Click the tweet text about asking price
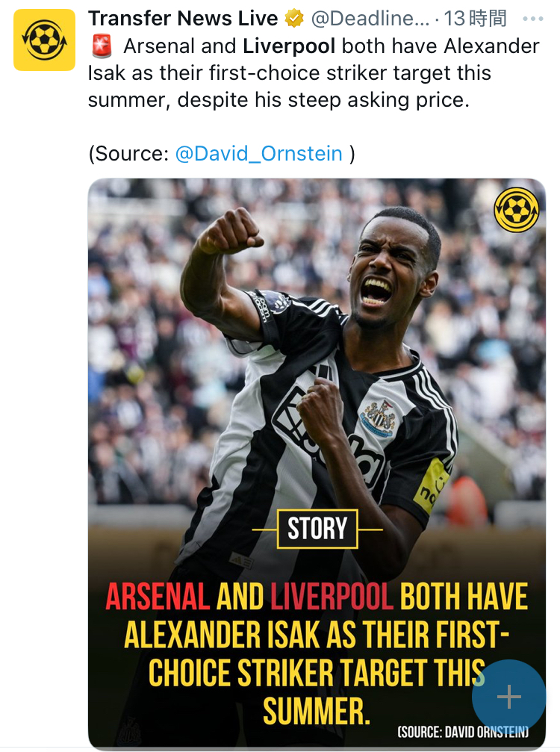 point(314,100)
